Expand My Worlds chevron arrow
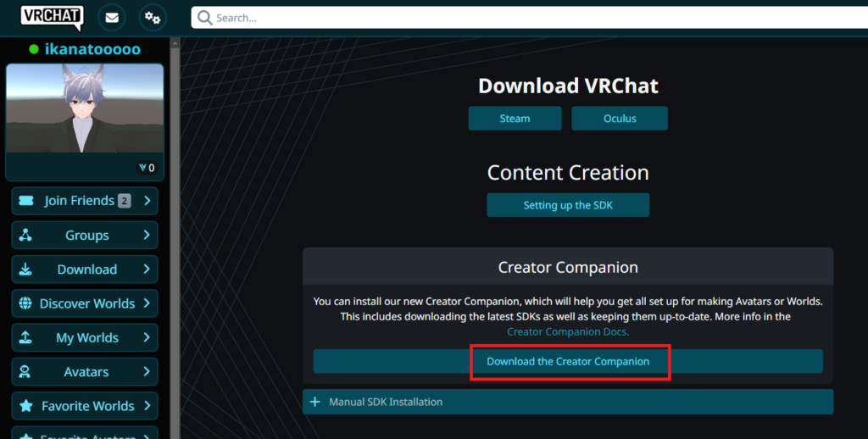Viewport: 868px width, 439px height. pyautogui.click(x=147, y=337)
